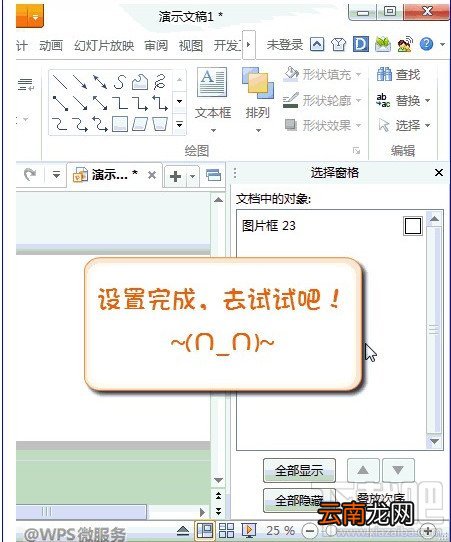The image size is (451, 542).
Task: Switch to normal view icon in status bar
Action: tap(205, 530)
